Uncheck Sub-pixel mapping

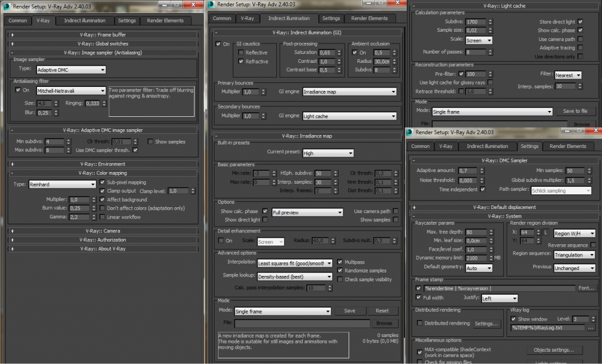102,182
